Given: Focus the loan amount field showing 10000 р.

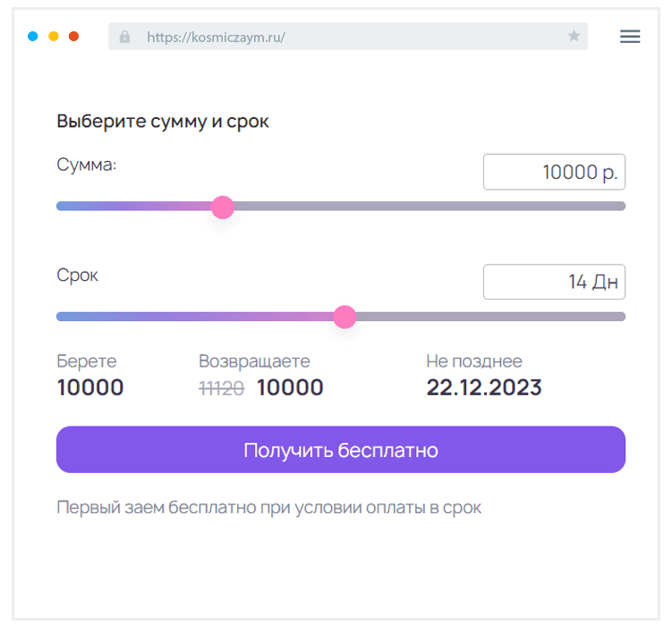Looking at the screenshot, I should pos(554,173).
